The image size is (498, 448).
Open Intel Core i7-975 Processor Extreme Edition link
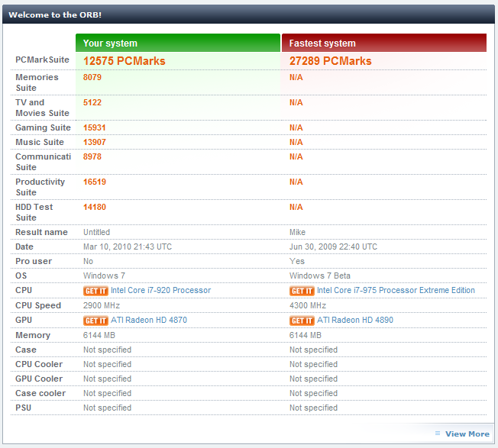(396, 290)
